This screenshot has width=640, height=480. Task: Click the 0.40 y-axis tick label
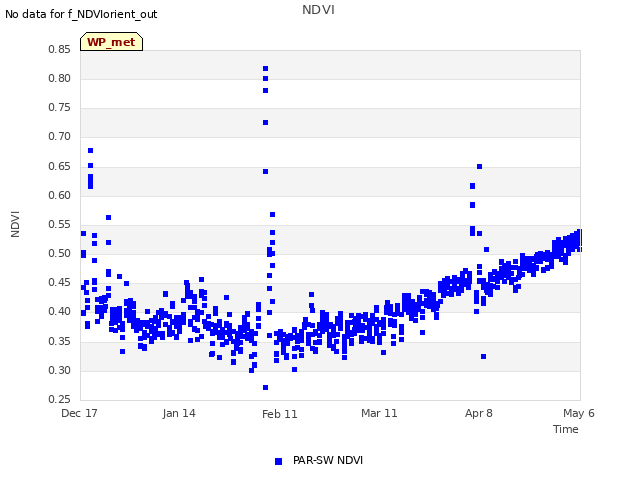(x=60, y=311)
